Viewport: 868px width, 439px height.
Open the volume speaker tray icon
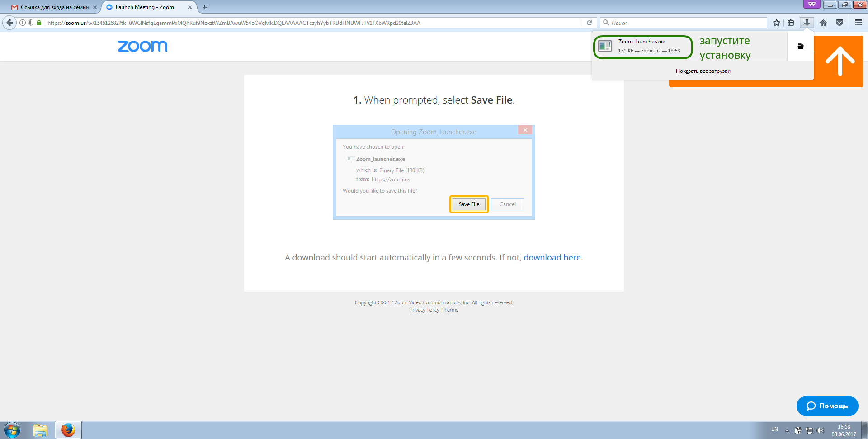(820, 430)
